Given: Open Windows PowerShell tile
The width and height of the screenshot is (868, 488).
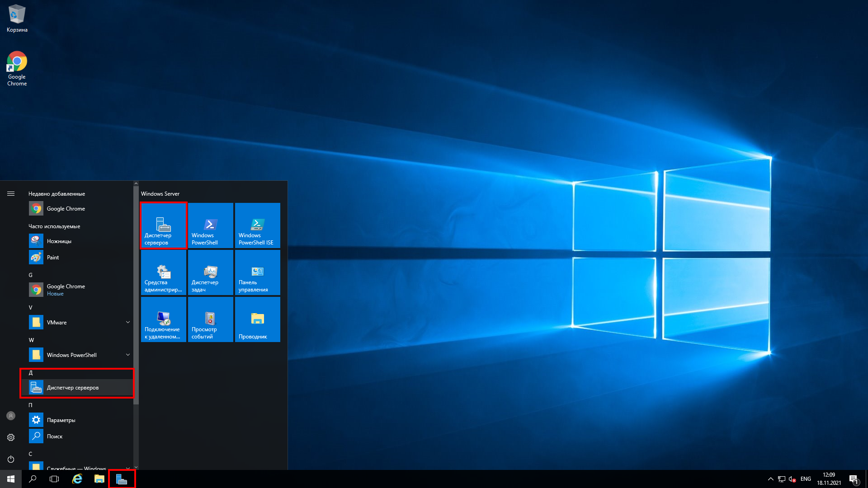Looking at the screenshot, I should coord(210,226).
